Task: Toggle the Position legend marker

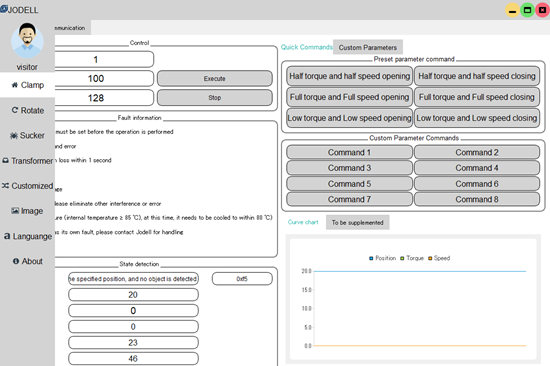Action: click(x=371, y=258)
